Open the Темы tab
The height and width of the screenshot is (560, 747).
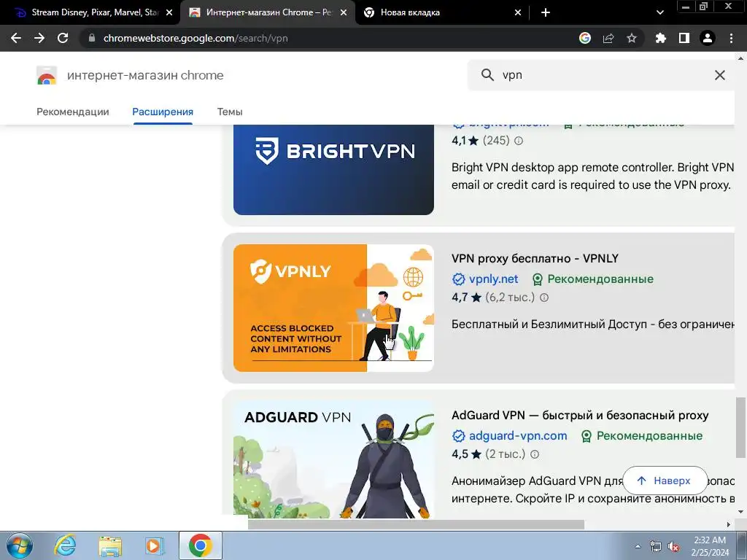click(230, 112)
